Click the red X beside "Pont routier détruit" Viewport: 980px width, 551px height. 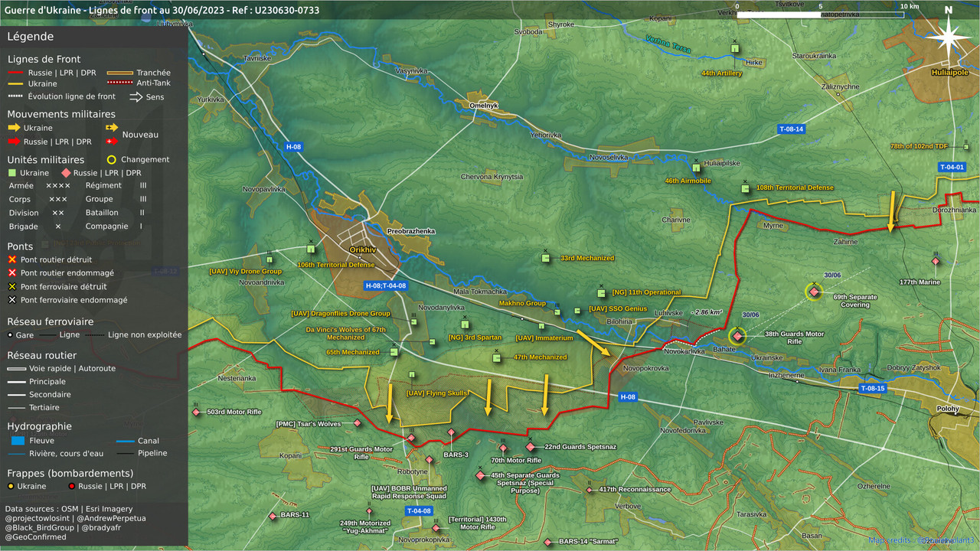point(11,260)
